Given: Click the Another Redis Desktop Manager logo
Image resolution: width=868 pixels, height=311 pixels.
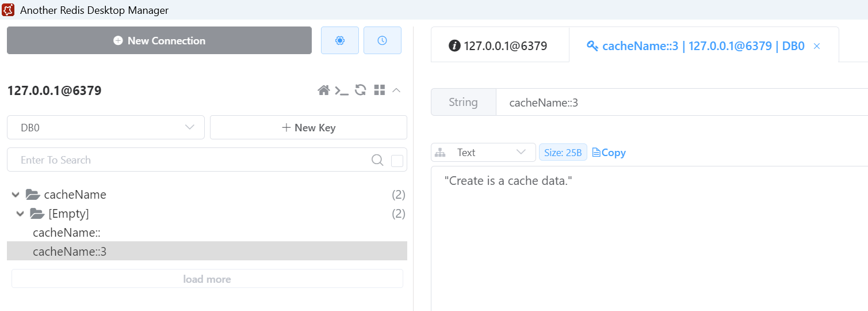Looking at the screenshot, I should point(9,10).
